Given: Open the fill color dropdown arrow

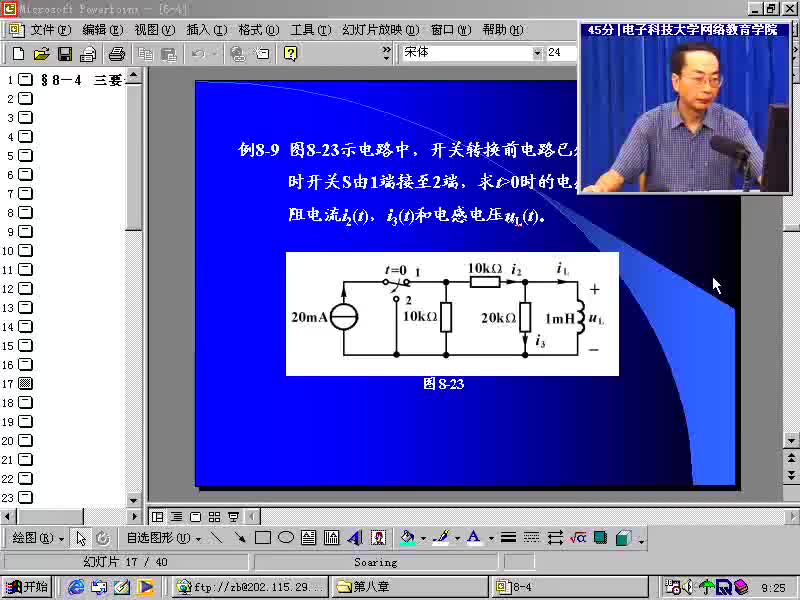Looking at the screenshot, I should click(x=423, y=538).
